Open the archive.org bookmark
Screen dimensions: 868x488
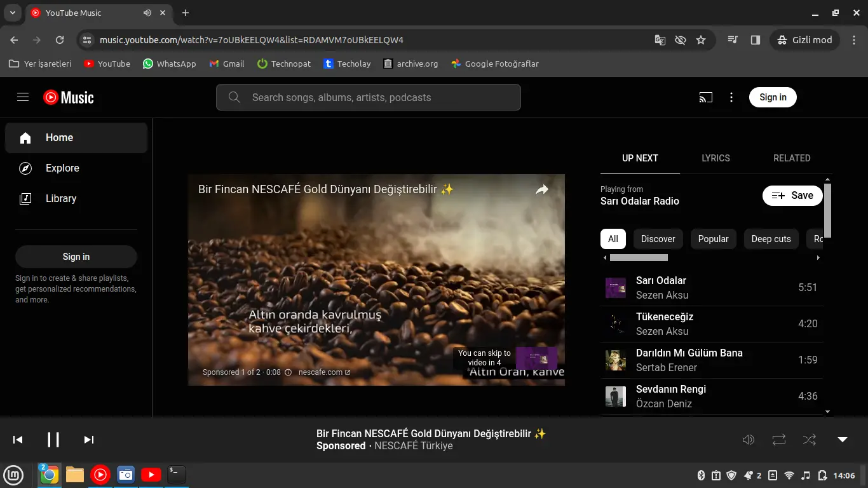coord(411,64)
